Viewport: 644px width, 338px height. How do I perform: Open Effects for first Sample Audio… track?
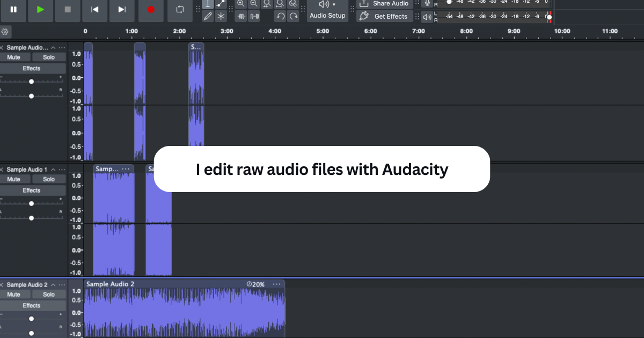click(x=32, y=68)
